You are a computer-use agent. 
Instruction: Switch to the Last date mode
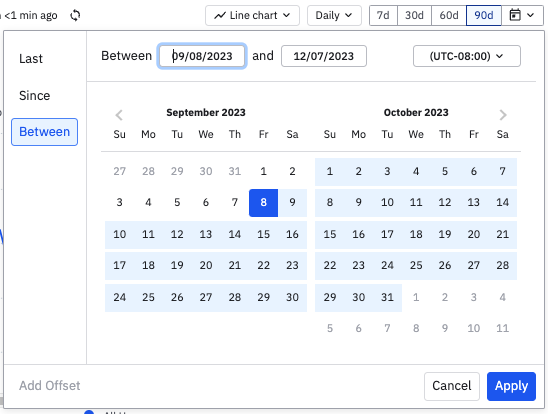point(31,59)
